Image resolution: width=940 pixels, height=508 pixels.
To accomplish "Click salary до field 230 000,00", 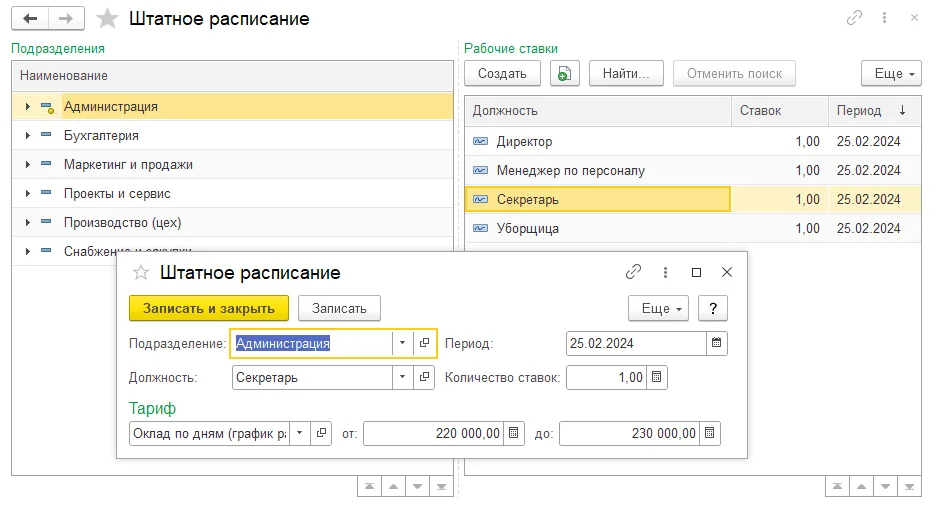I will [629, 433].
